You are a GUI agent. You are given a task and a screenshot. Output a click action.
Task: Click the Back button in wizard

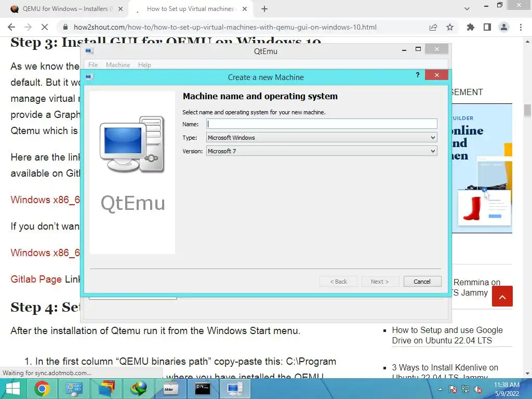point(338,281)
